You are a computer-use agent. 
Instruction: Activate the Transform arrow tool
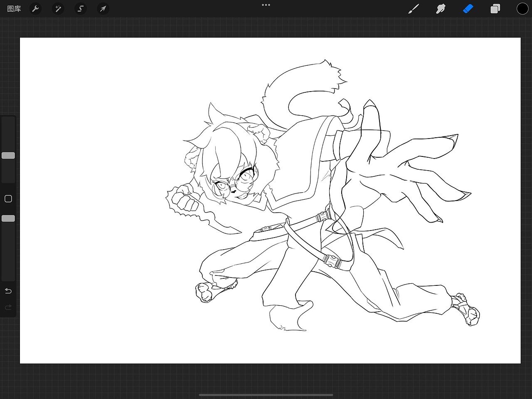click(103, 8)
